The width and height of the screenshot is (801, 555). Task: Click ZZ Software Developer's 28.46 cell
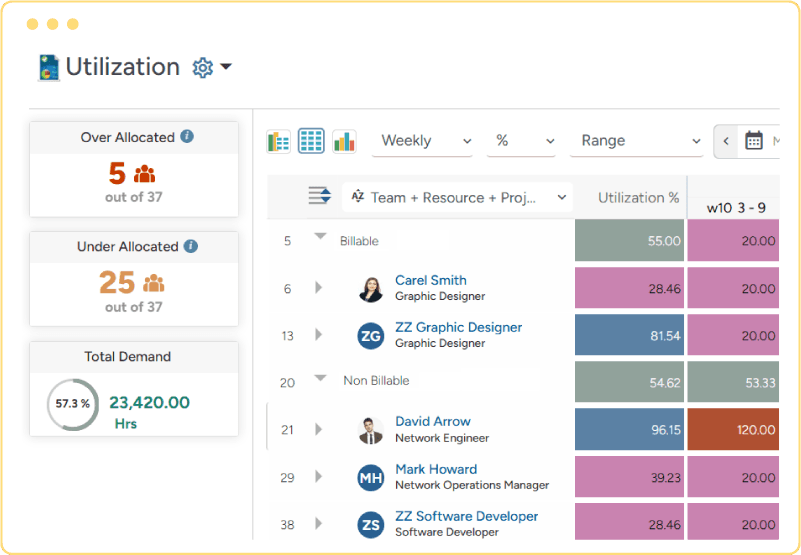click(629, 522)
